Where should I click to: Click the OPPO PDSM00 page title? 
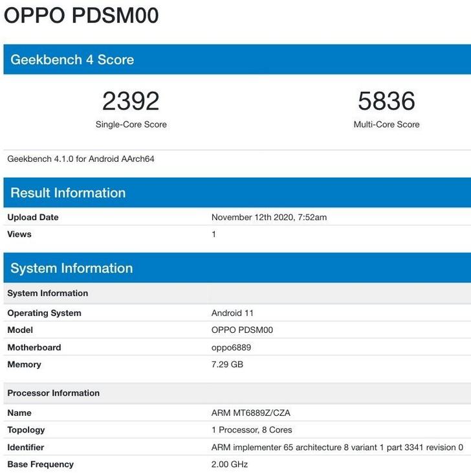tap(82, 15)
